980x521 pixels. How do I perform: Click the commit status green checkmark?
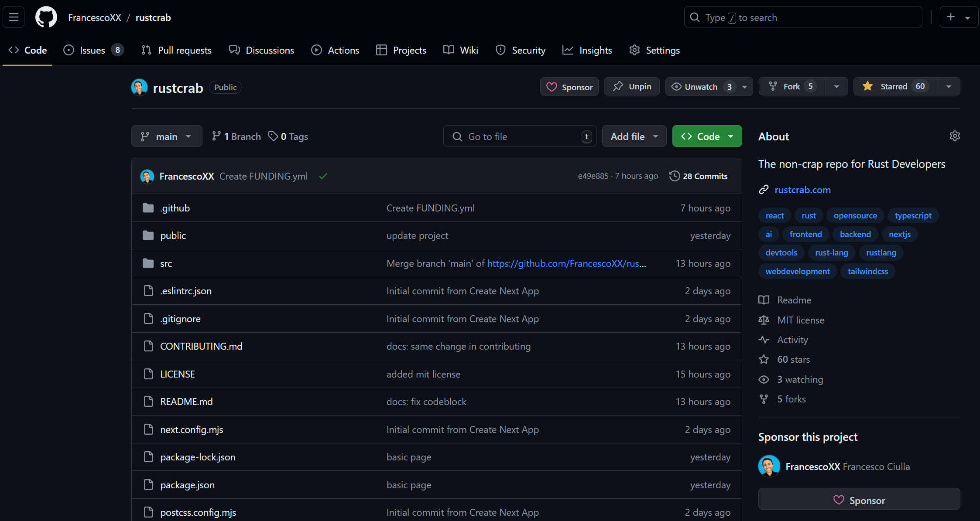[x=323, y=176]
